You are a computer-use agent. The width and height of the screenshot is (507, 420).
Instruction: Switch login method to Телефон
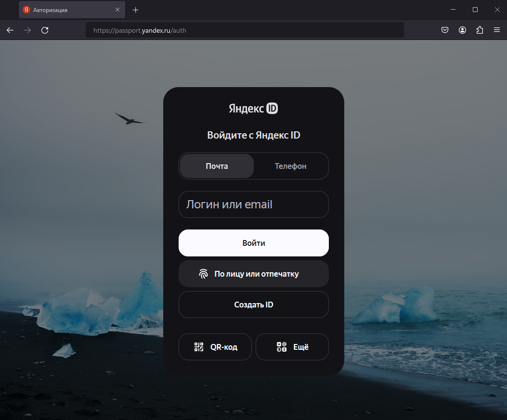click(290, 166)
